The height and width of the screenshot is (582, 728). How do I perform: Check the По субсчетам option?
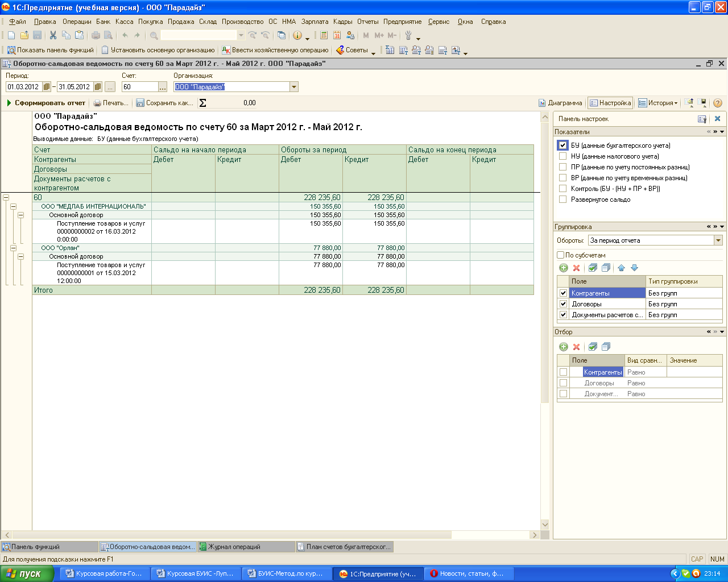point(561,255)
